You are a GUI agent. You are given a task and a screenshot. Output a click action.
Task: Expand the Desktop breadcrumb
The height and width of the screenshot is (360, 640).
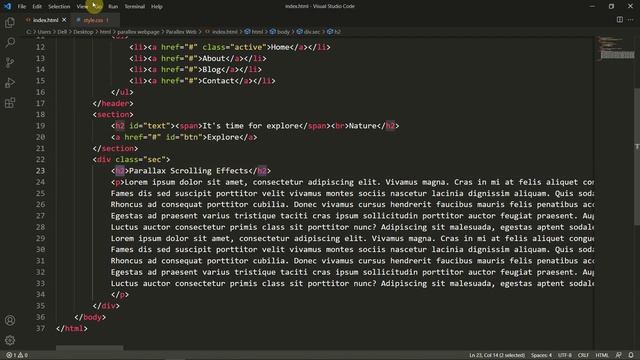point(83,31)
